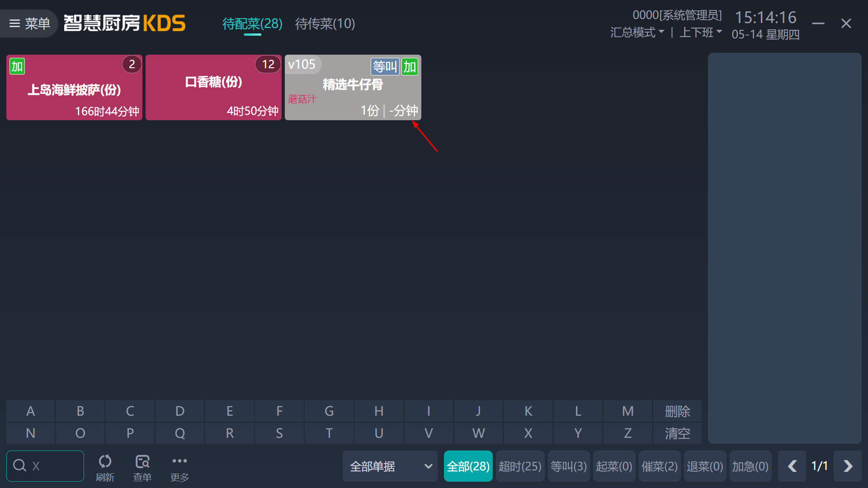Viewport: 868px width, 488px height.
Task: Click letter key G
Action: (x=329, y=411)
